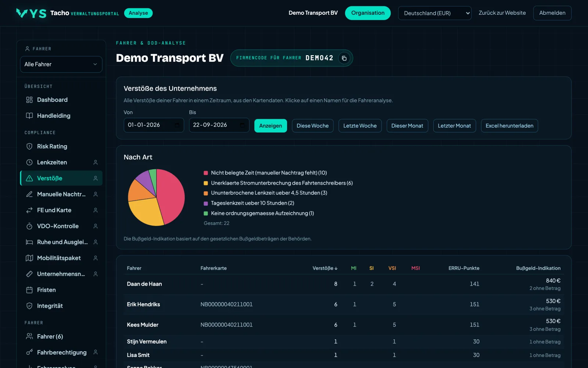Sort table by Verstöße column
Viewport: 588px width, 368px height.
325,268
